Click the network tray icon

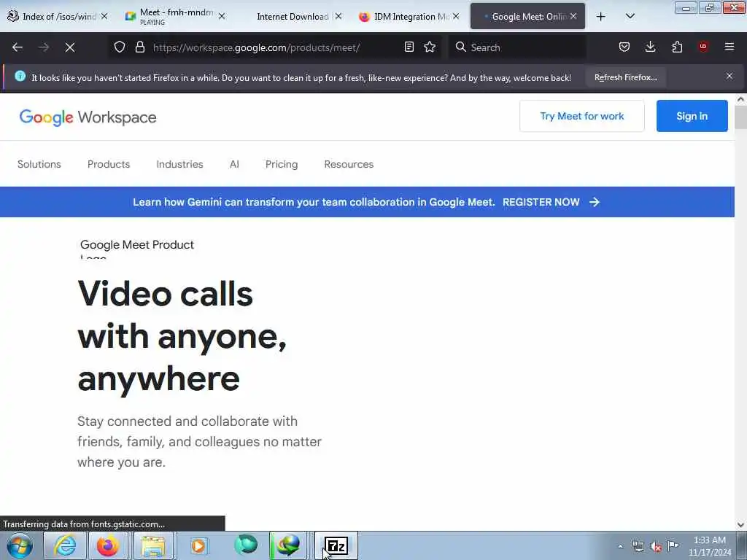click(638, 546)
